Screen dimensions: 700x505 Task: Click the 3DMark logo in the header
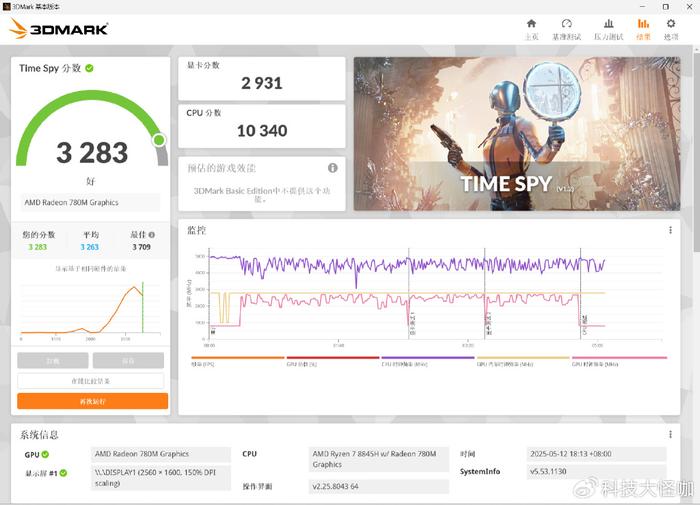coord(58,29)
